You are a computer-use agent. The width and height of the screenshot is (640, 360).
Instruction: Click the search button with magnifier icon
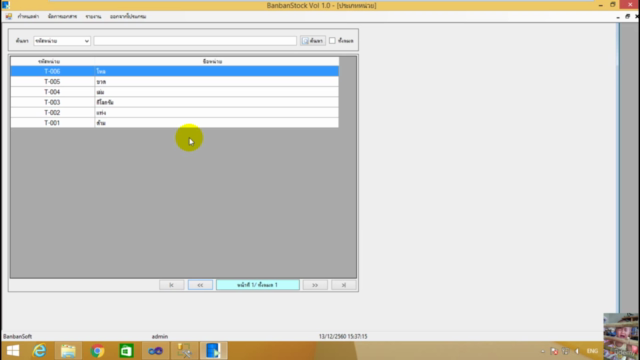313,41
